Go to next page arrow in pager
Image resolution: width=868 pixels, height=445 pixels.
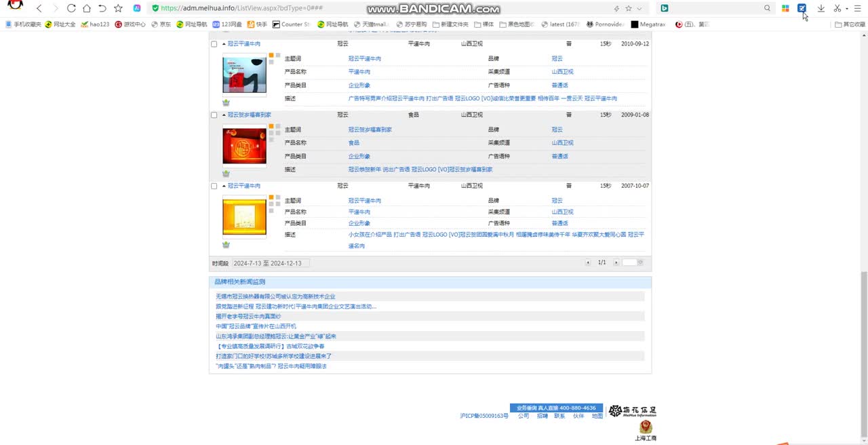[x=616, y=263]
